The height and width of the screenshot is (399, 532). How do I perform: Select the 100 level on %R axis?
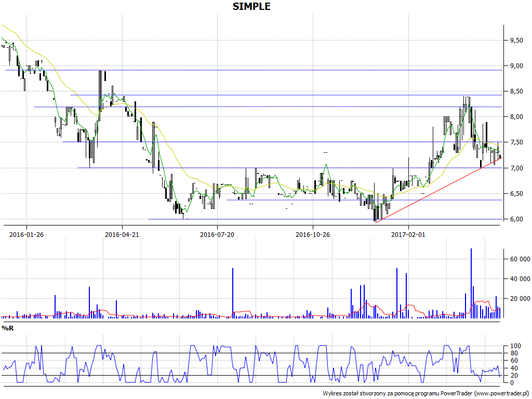click(x=515, y=346)
